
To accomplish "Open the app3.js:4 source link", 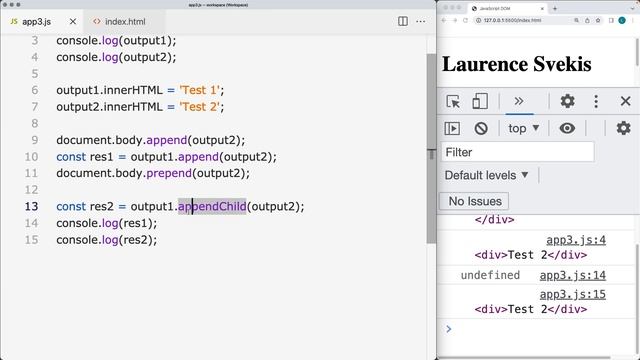I will tap(576, 240).
